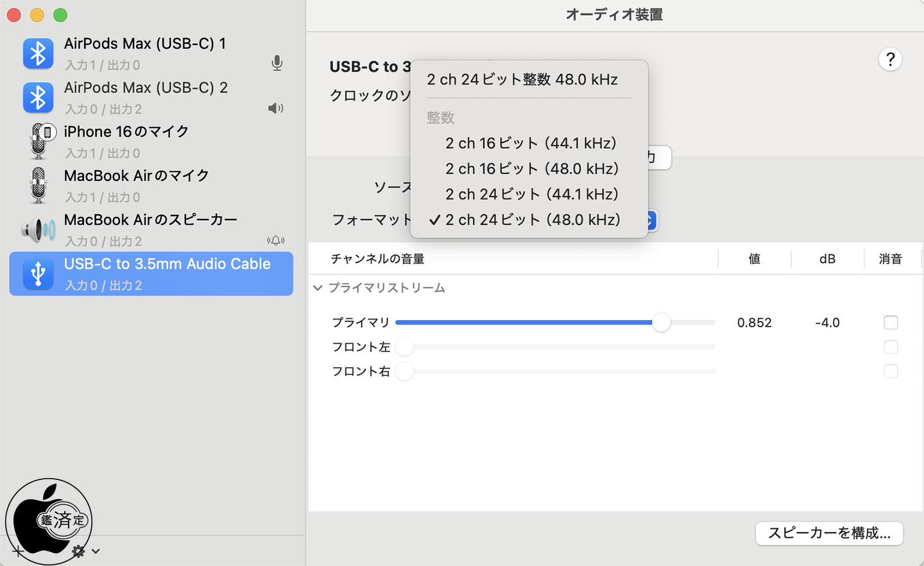Toggle mute checkbox for フロント右

(891, 372)
